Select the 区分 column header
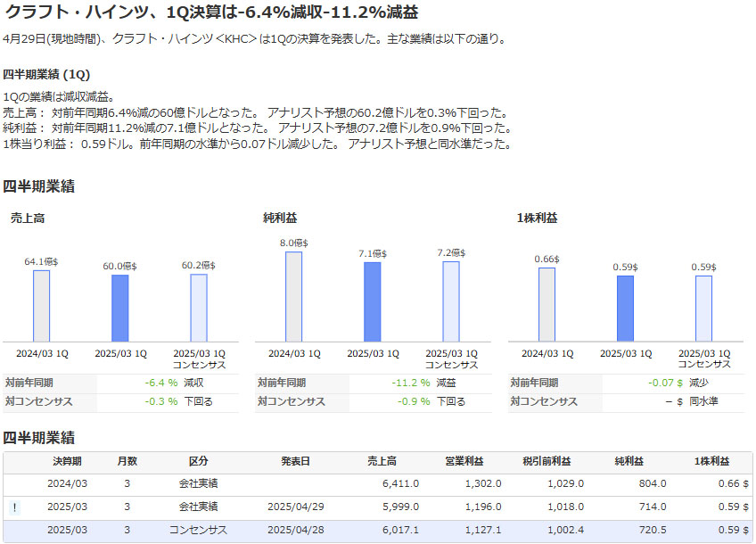Screen dimensions: 756x544 point(198,461)
